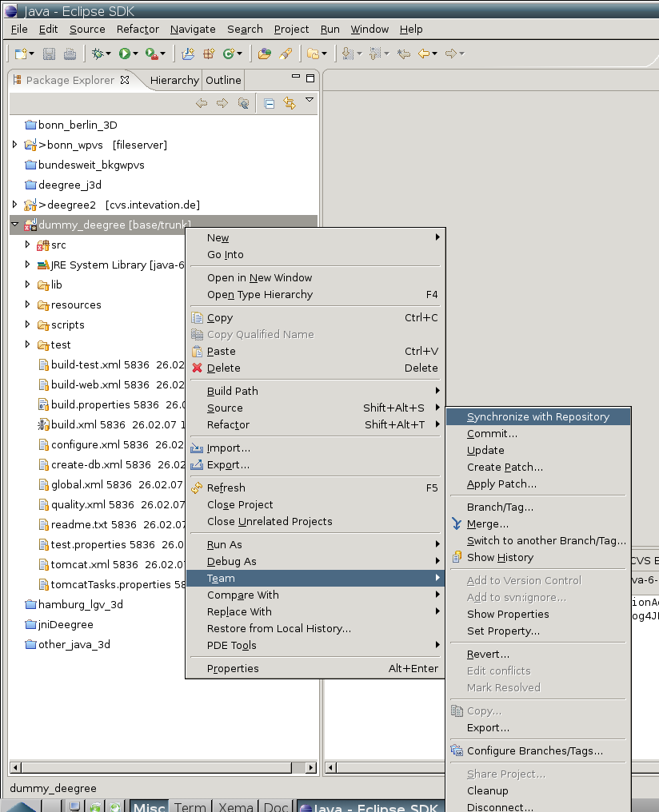Click the Save icon in the toolbar

[50, 54]
